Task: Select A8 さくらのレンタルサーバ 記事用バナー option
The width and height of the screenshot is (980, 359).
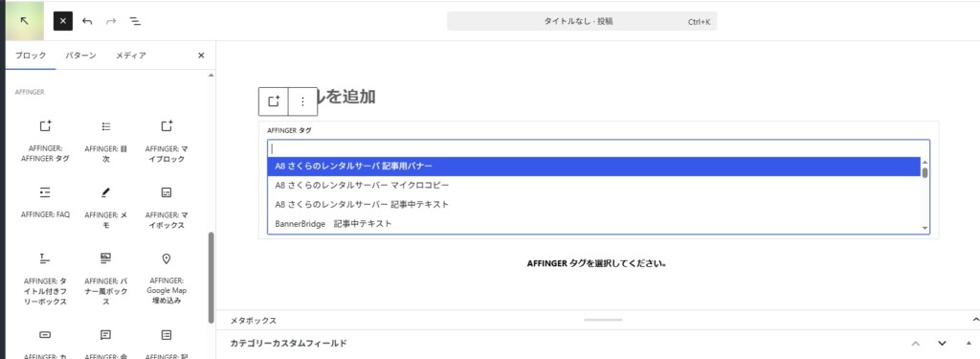Action: 593,167
